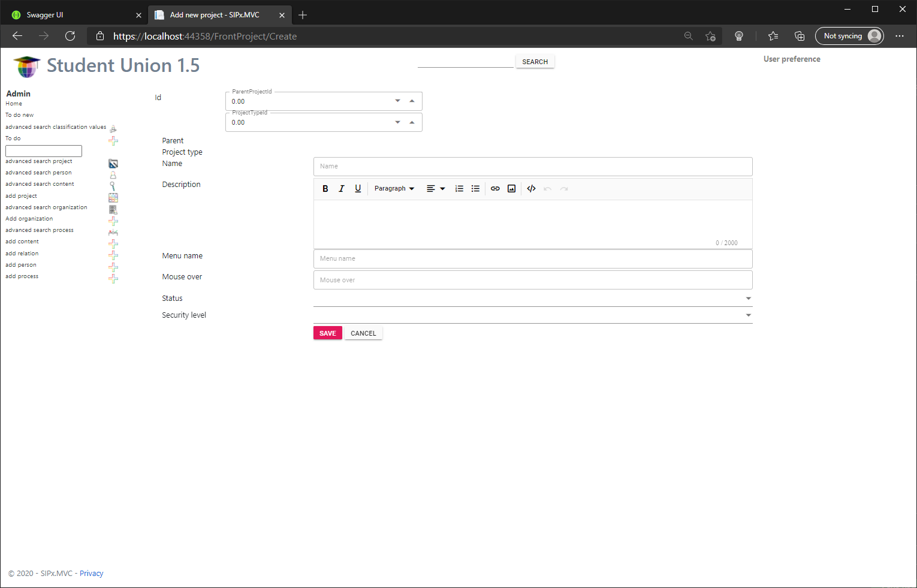Open advanced search organization menu link
The image size is (917, 588).
(46, 207)
